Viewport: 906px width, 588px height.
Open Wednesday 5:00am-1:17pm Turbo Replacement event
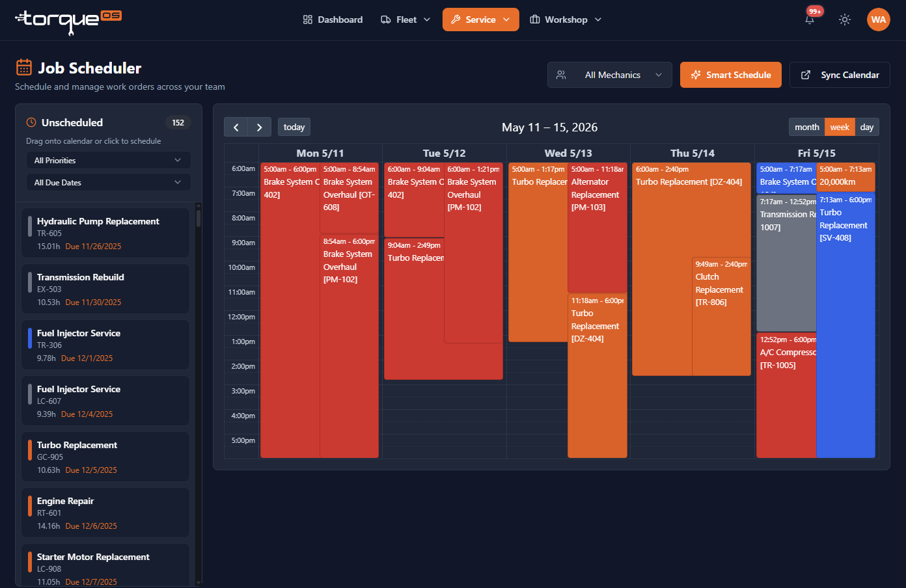click(x=538, y=252)
